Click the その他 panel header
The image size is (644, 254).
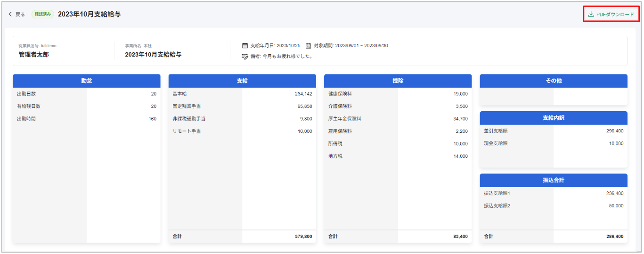click(x=554, y=81)
